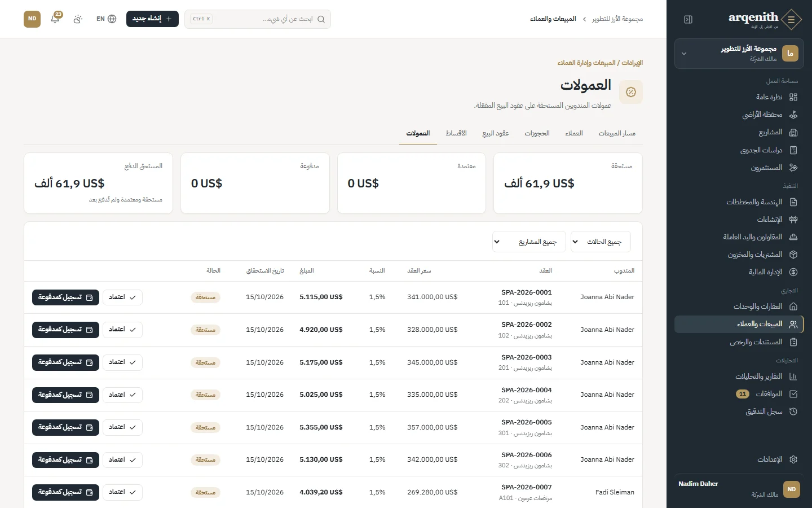This screenshot has height=508, width=812.
Task: Select the العملاء tab
Action: (x=574, y=133)
